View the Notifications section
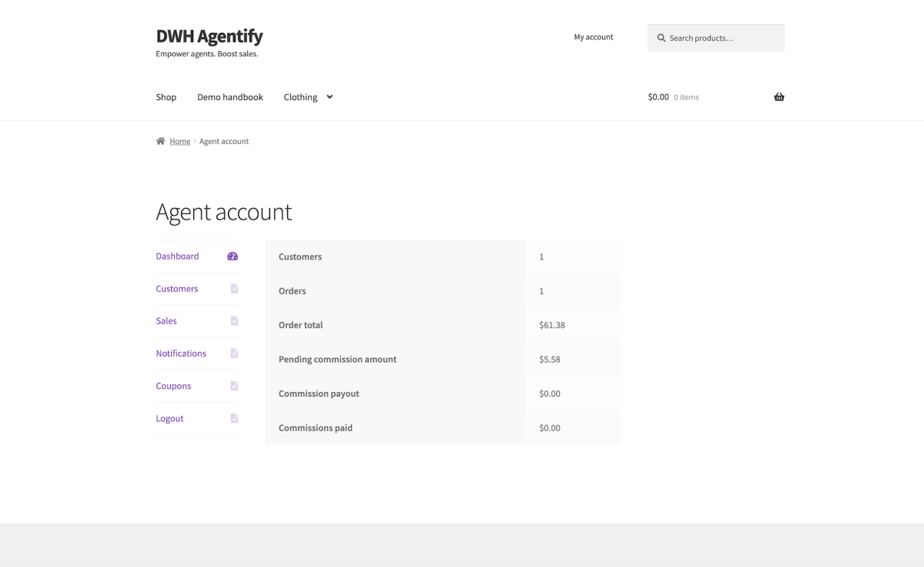The width and height of the screenshot is (924, 567). tap(181, 354)
